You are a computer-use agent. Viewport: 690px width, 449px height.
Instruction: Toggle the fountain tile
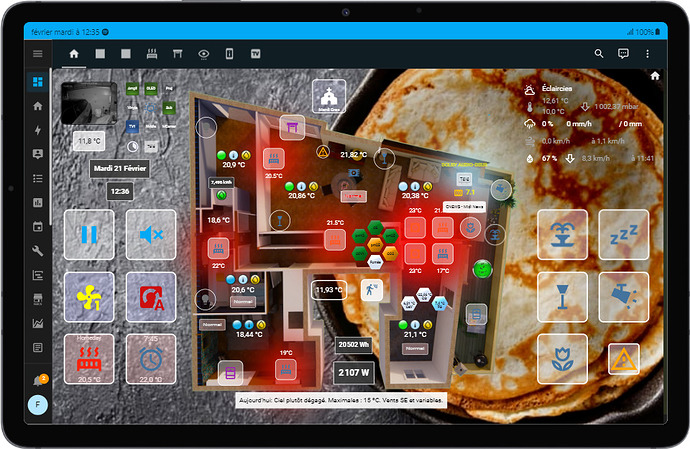click(x=562, y=235)
